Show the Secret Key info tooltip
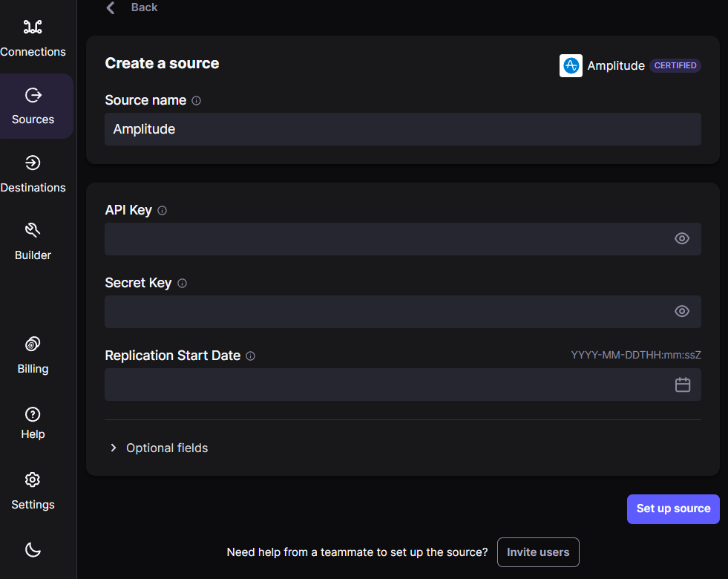The height and width of the screenshot is (579, 728). [x=182, y=284]
